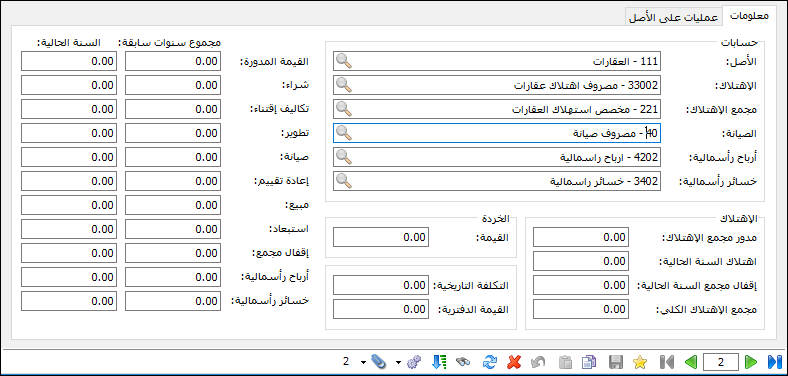The height and width of the screenshot is (376, 788).
Task: Save the record with the floppy icon
Action: pyautogui.click(x=615, y=361)
